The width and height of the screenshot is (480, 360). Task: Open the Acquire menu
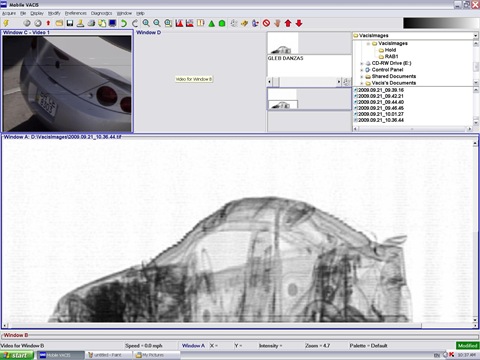9,13
